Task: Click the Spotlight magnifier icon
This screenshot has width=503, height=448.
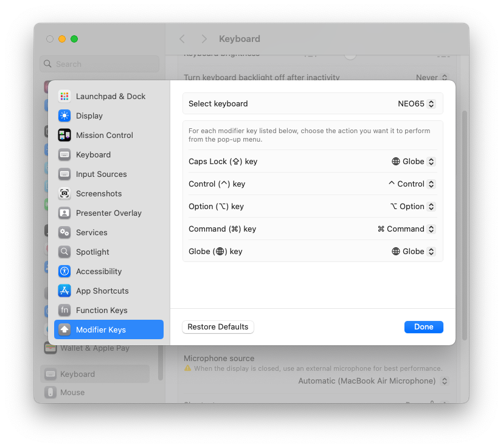Action: (x=64, y=252)
